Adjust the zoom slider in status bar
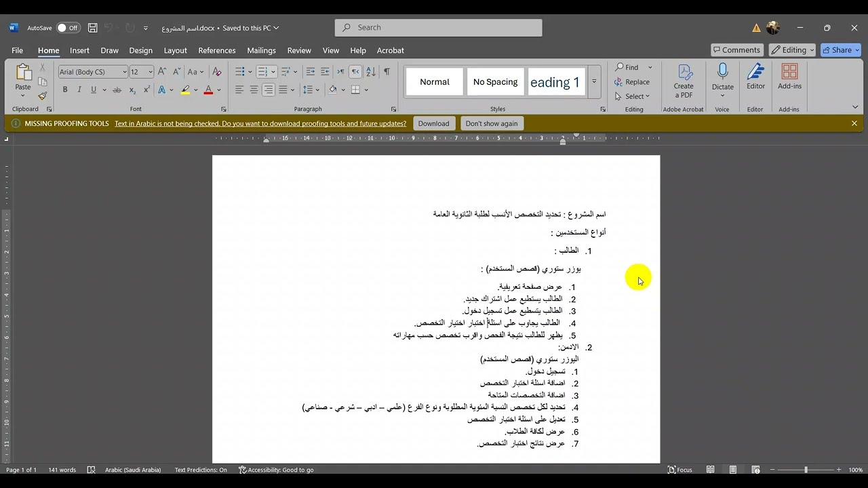Viewport: 868px width, 488px height. tap(806, 470)
